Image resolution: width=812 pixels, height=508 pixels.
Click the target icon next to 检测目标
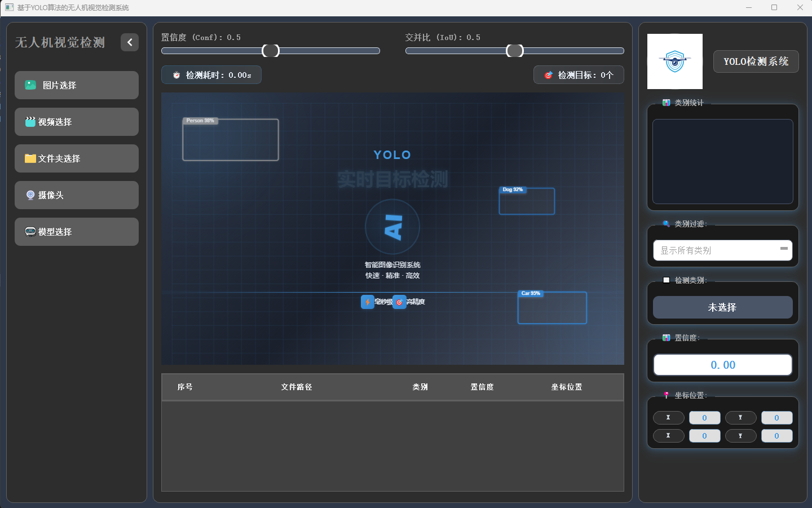pyautogui.click(x=548, y=75)
